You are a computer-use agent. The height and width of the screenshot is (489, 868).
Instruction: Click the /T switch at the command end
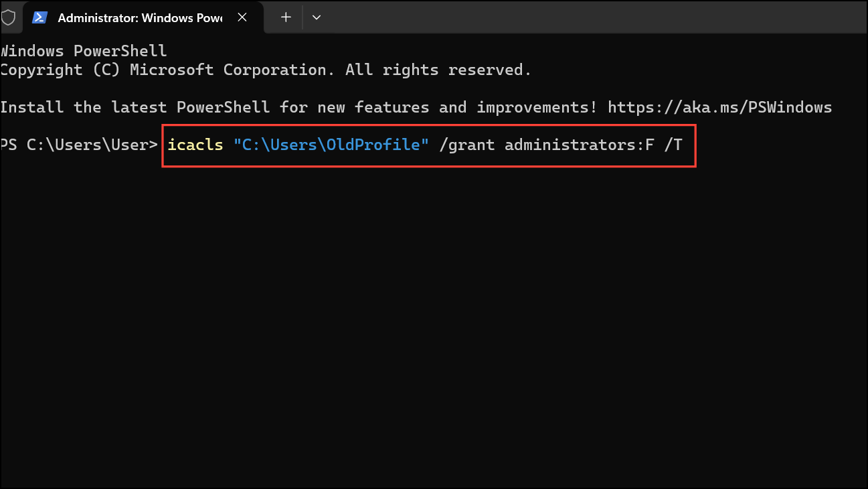click(x=673, y=145)
